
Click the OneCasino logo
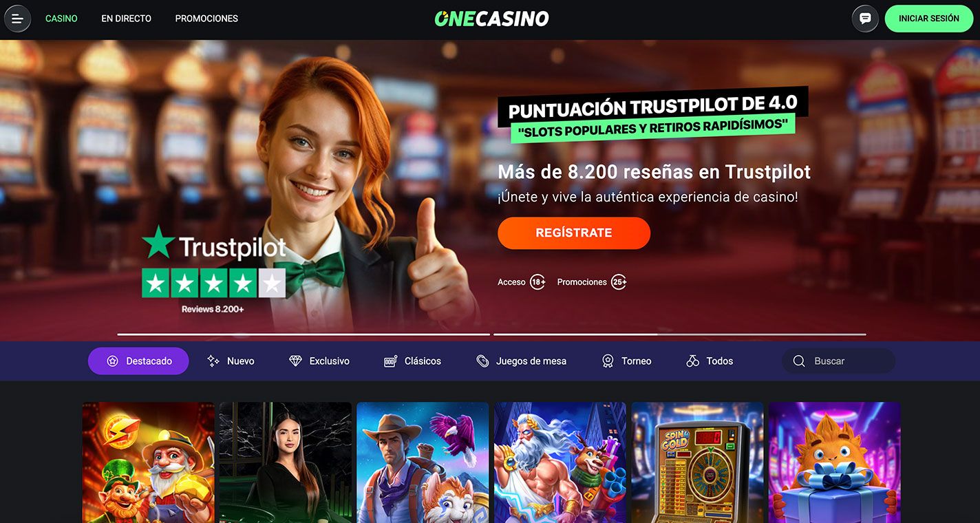[x=491, y=19]
